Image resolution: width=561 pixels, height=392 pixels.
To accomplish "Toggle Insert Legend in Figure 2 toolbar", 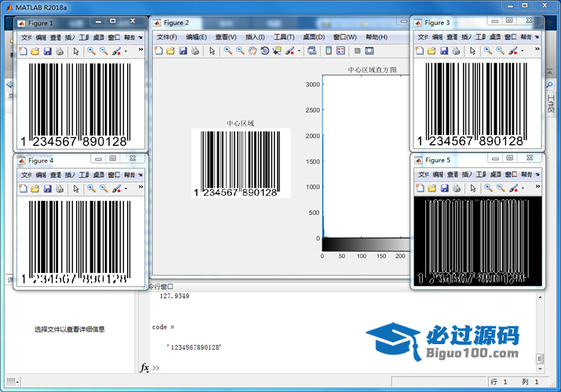I will click(x=341, y=51).
